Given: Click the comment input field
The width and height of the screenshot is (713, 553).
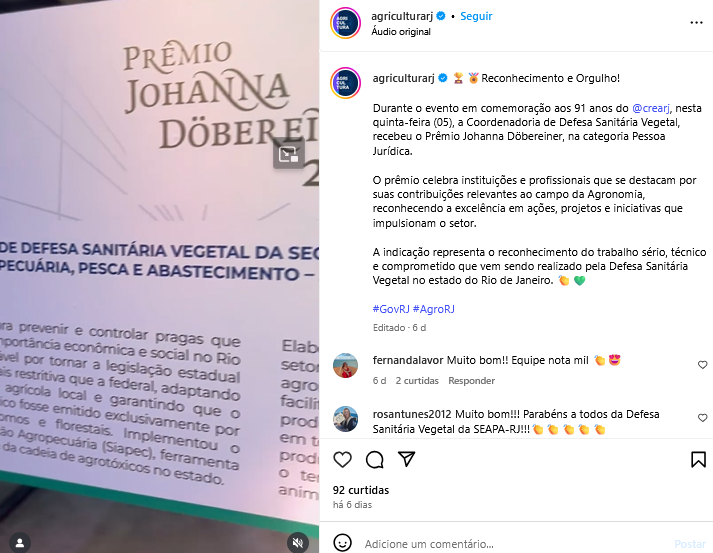Looking at the screenshot, I should tap(516, 544).
